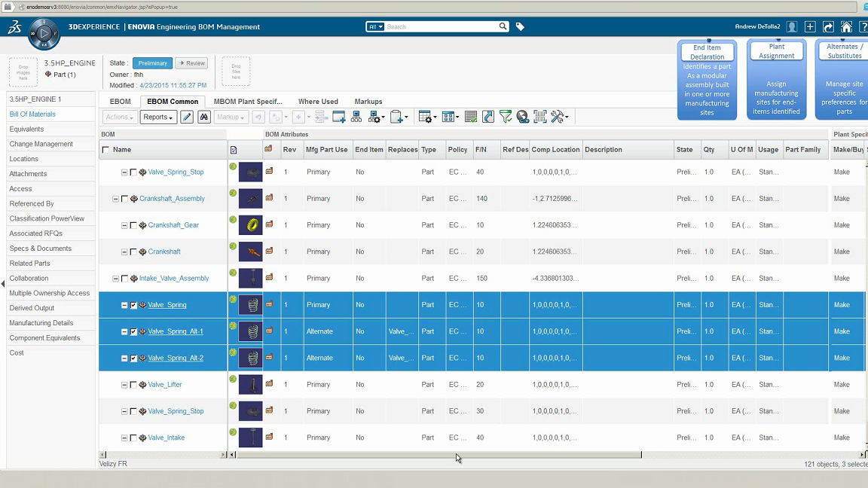Click the tag icon beside search box
Viewport: 868px width, 488px height.
pyautogui.click(x=520, y=26)
